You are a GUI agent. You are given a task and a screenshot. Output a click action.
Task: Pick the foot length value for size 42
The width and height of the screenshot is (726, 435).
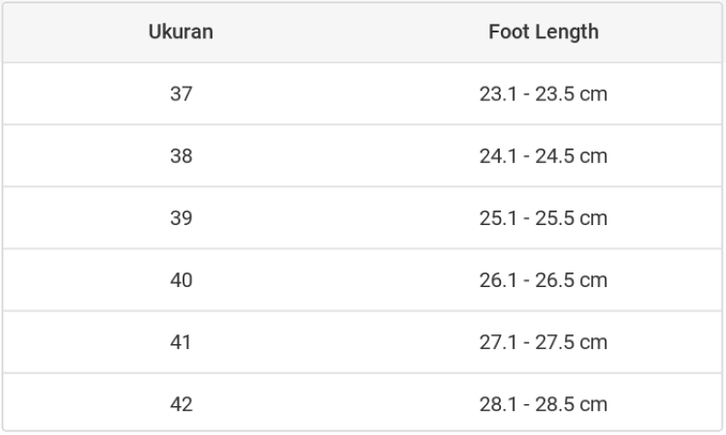543,404
